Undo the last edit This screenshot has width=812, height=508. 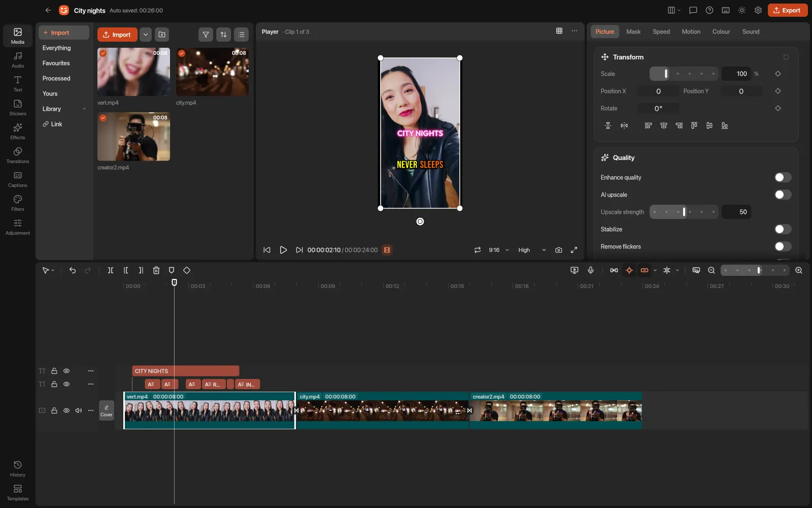[x=73, y=270]
